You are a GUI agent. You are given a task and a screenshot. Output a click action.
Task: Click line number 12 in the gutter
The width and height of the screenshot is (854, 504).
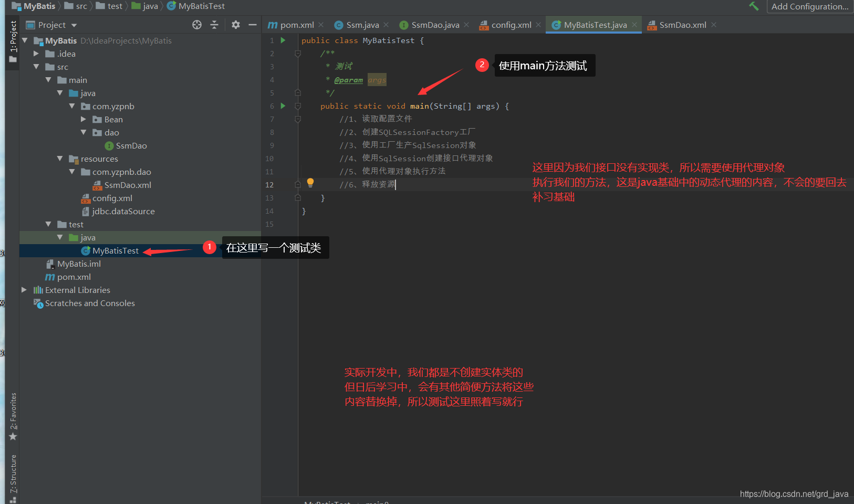[269, 185]
